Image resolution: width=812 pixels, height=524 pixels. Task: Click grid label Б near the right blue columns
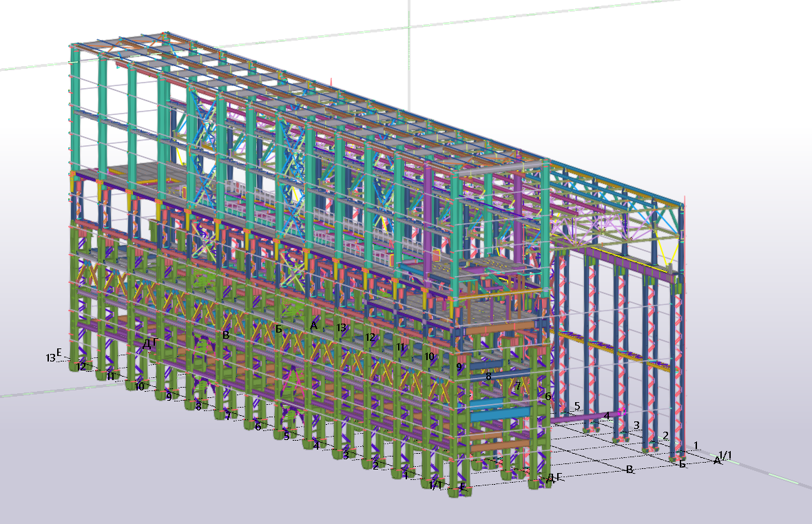(683, 465)
